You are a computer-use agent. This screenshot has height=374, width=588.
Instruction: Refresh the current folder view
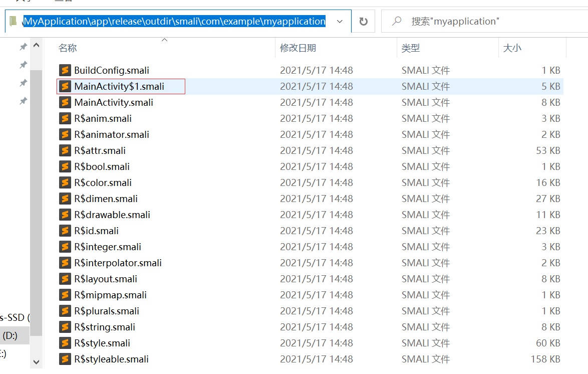(363, 22)
